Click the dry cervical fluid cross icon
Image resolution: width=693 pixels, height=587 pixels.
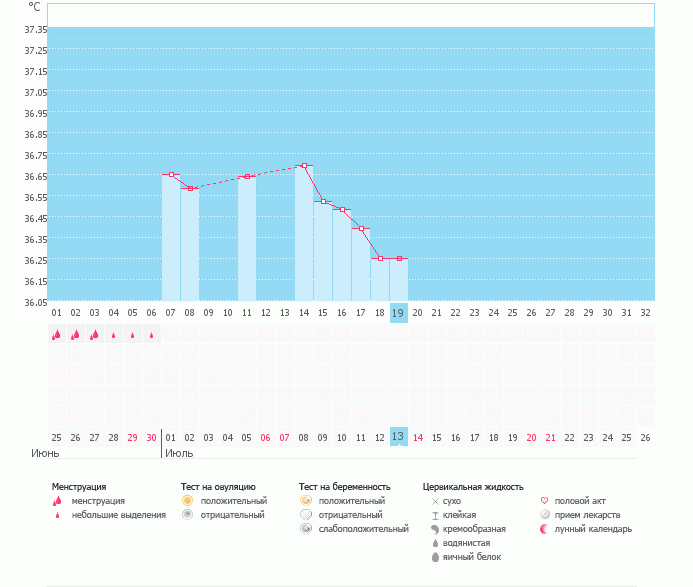pos(435,501)
